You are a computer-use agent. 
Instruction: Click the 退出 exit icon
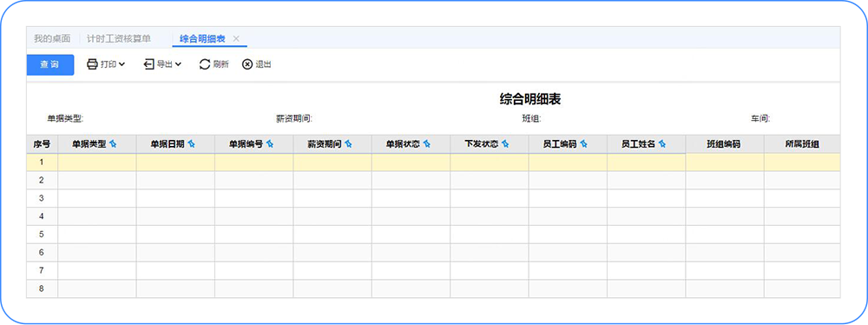(x=247, y=64)
